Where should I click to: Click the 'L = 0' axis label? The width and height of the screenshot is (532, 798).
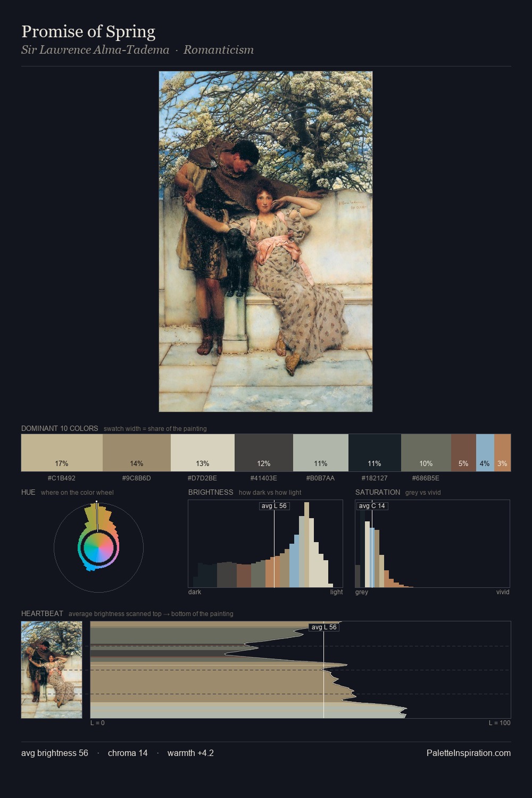[x=97, y=723]
